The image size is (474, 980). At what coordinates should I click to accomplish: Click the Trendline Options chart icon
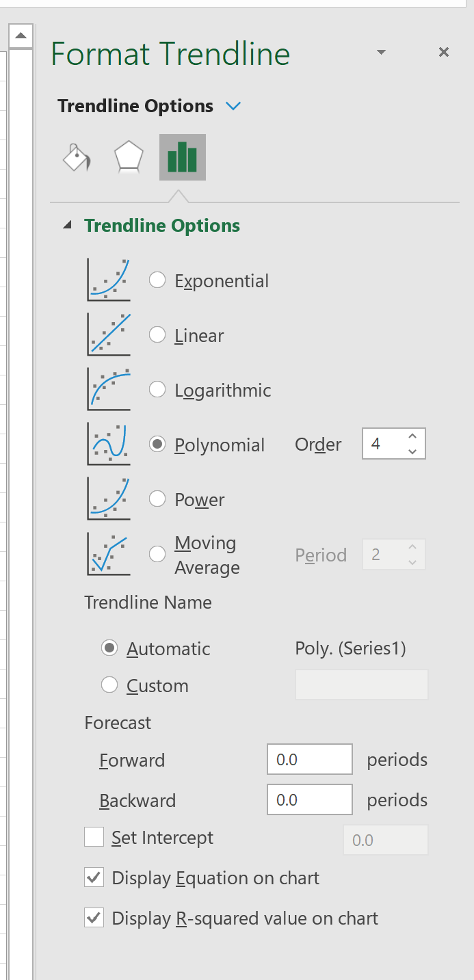tap(182, 157)
